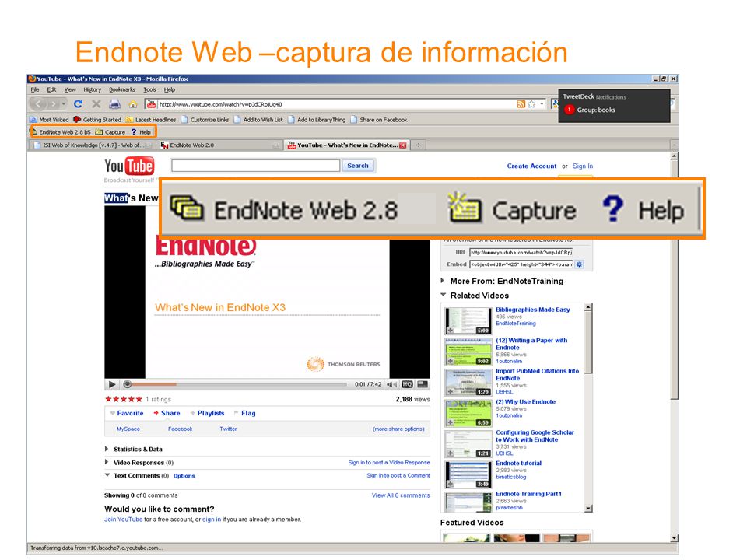
Task: Share the video to MySpace
Action: pos(128,429)
